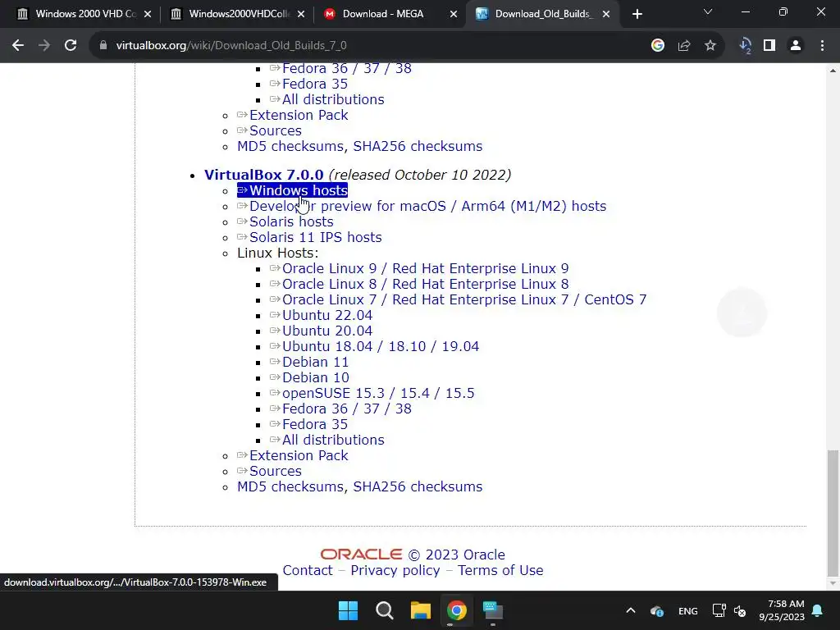840x630 pixels.
Task: Open the Solaris 11 IPS hosts link
Action: (309, 237)
